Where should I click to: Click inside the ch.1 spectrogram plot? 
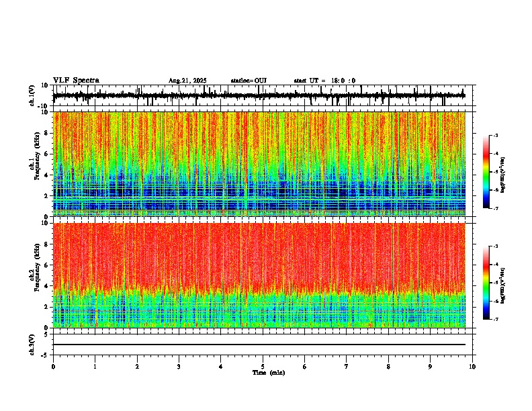259,164
